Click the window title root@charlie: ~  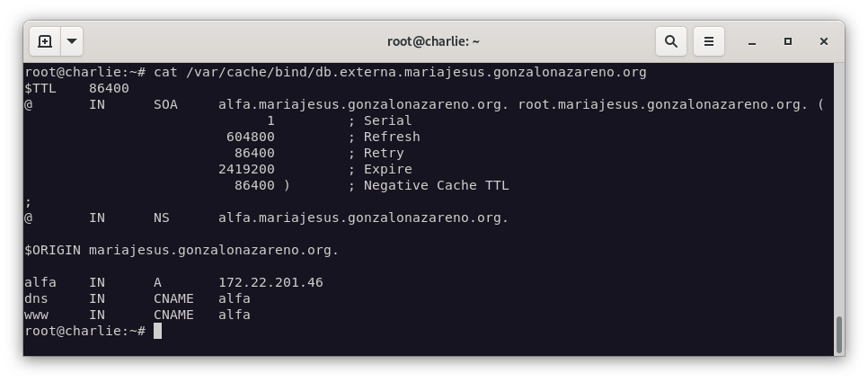tap(433, 41)
